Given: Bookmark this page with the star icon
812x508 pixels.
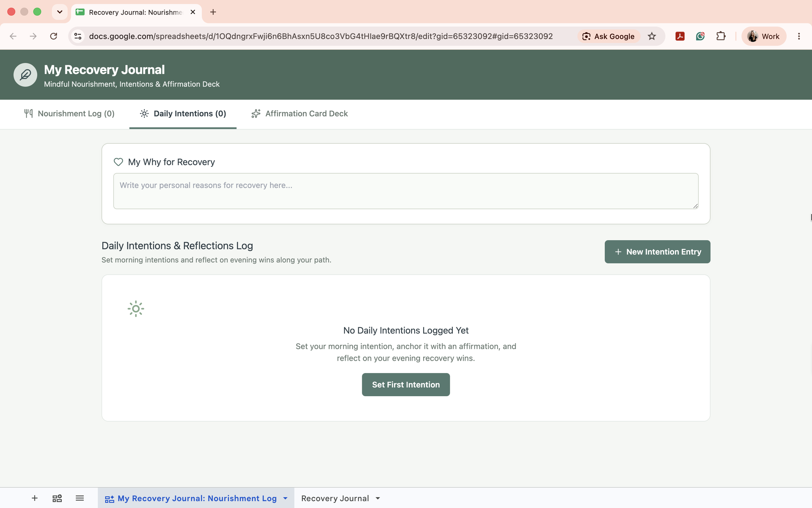Looking at the screenshot, I should [x=652, y=36].
